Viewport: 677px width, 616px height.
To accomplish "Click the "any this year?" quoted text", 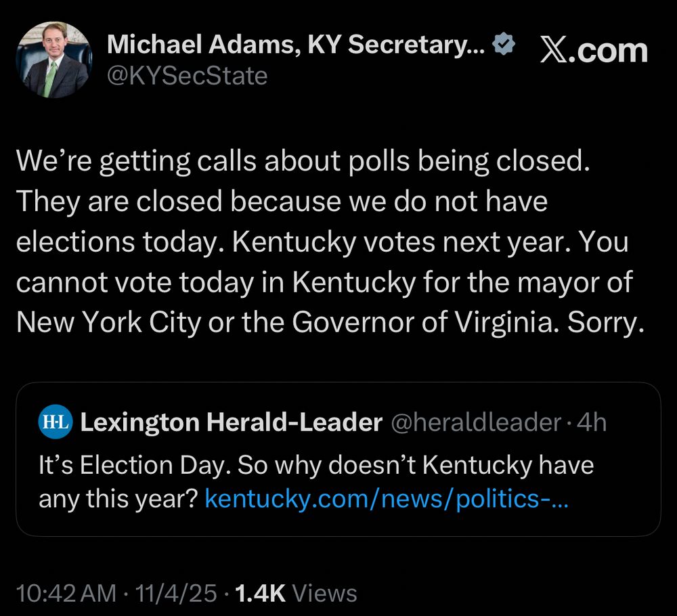I will pos(118,500).
